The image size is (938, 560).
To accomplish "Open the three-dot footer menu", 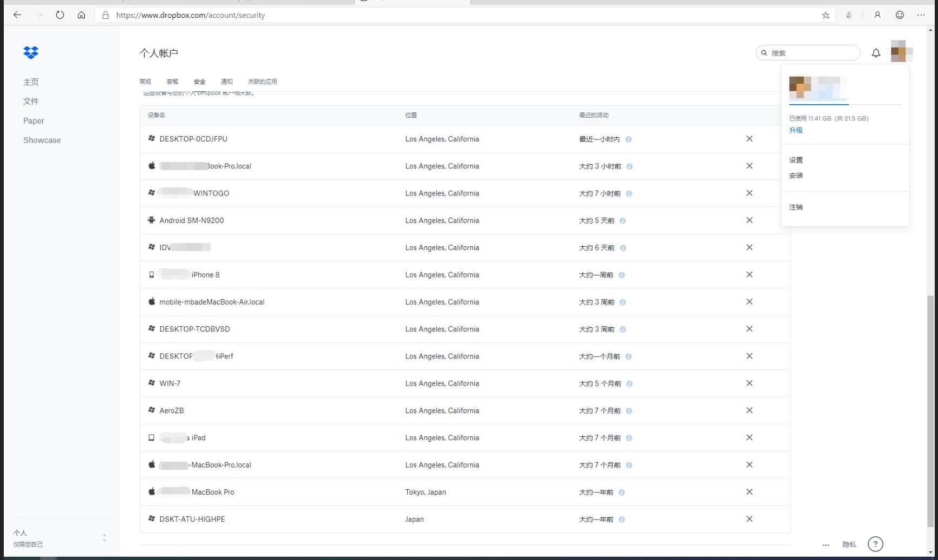I will click(825, 545).
